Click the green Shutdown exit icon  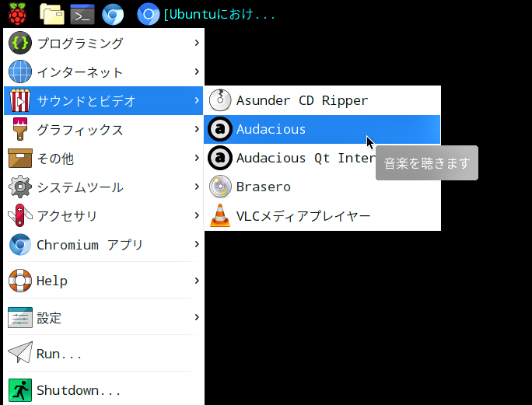(x=20, y=390)
